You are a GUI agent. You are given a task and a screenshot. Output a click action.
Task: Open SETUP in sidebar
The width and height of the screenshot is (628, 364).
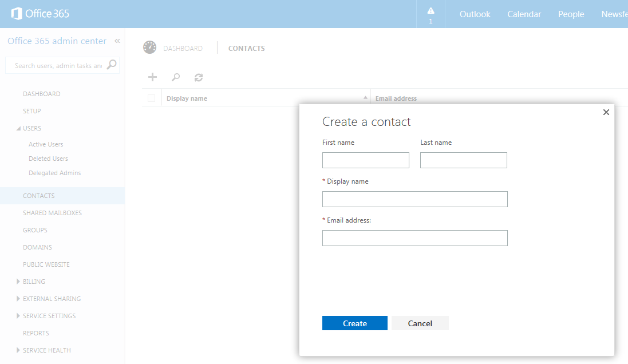(x=31, y=111)
